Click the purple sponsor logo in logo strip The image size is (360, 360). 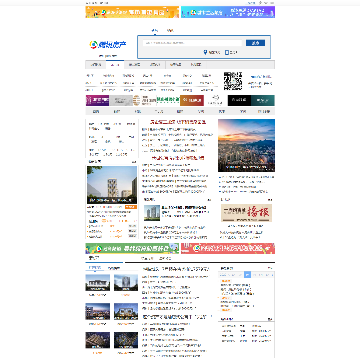97,100
